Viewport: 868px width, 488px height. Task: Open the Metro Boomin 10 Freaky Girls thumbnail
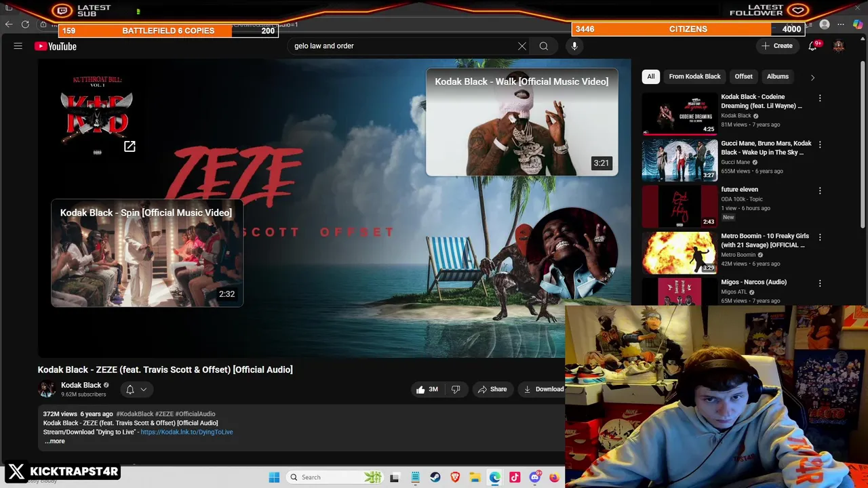tap(679, 252)
